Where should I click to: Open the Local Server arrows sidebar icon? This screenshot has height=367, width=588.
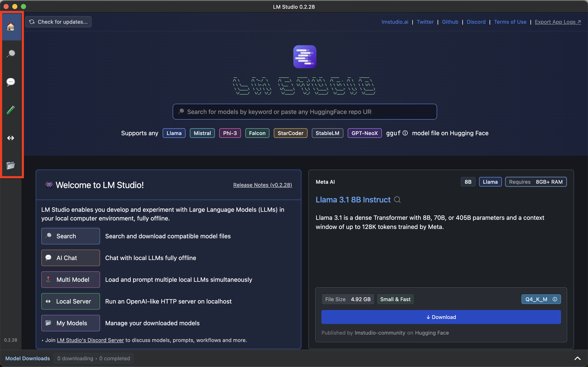[x=11, y=138]
